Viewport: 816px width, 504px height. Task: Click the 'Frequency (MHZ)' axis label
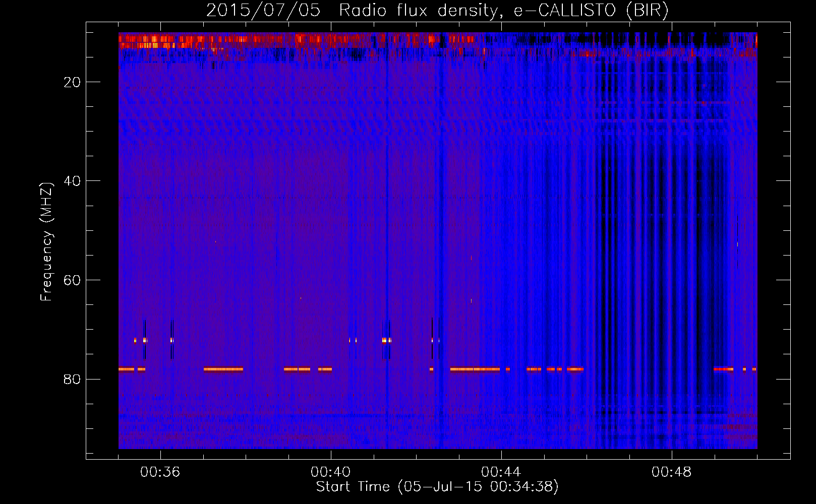coord(46,242)
